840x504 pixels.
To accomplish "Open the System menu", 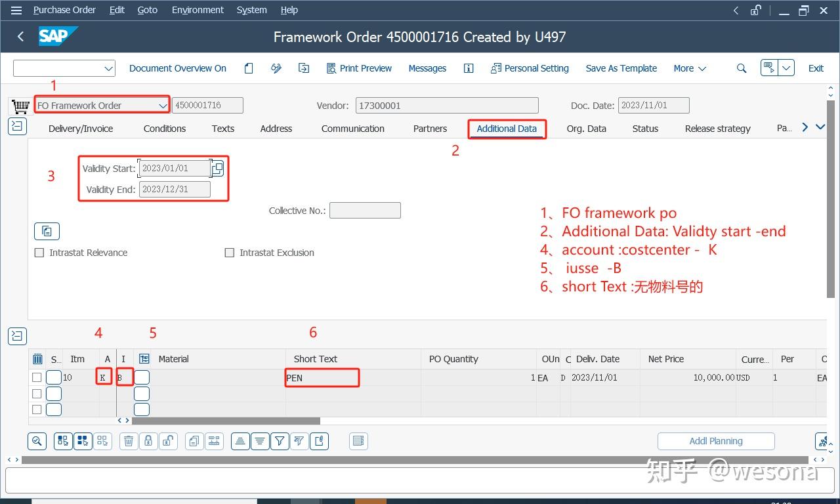I will [252, 10].
